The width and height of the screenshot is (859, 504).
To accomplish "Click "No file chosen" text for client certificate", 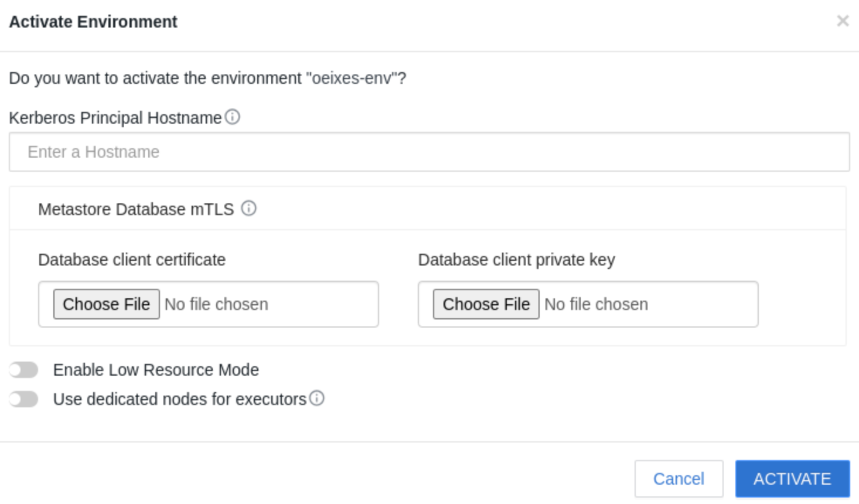I will coord(216,304).
